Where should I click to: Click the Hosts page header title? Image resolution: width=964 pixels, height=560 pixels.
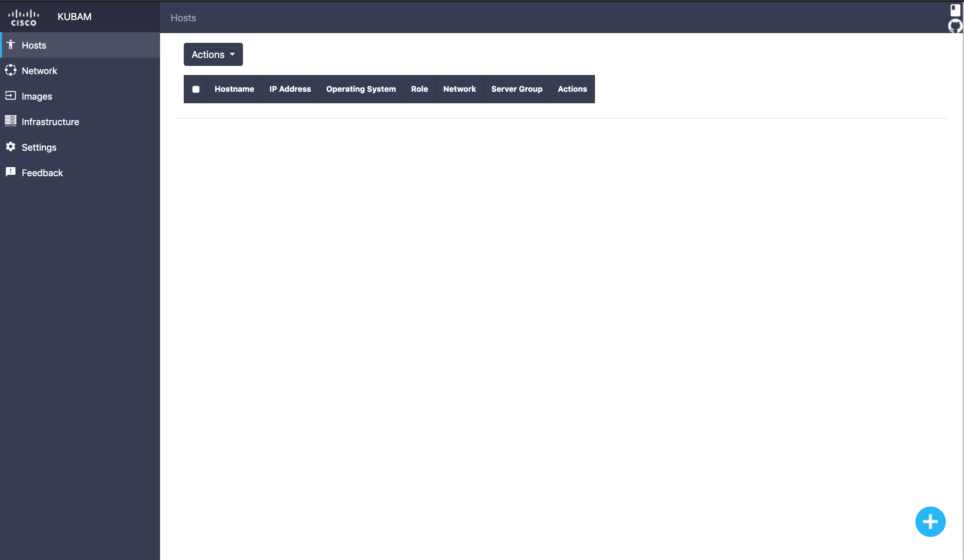pos(183,18)
